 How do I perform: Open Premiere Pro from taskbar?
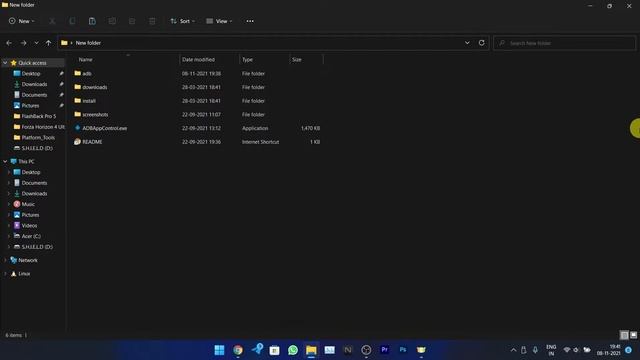pyautogui.click(x=384, y=350)
